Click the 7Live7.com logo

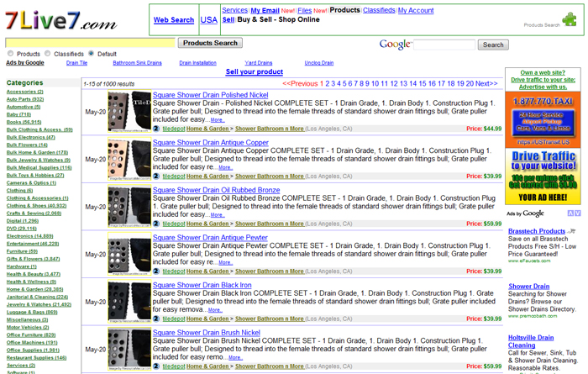pyautogui.click(x=60, y=20)
